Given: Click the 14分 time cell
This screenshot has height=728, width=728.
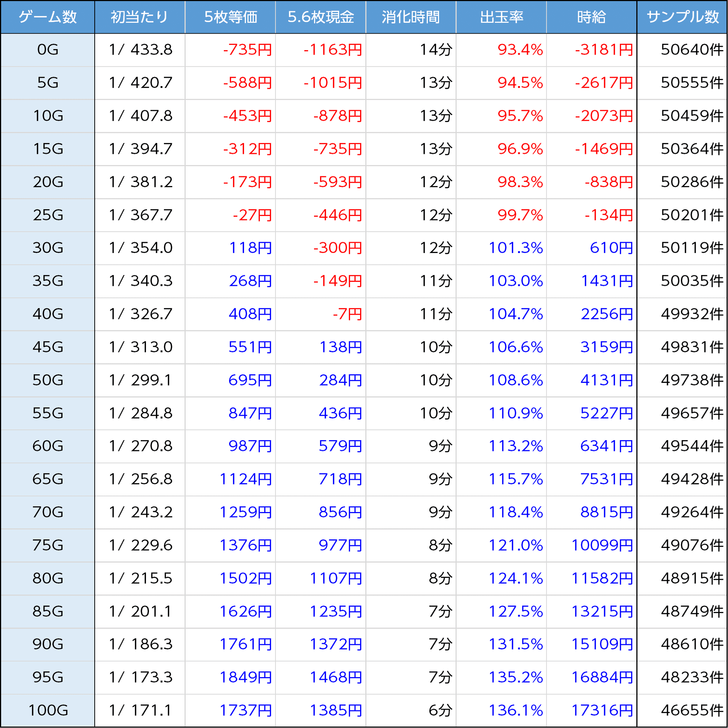Looking at the screenshot, I should tap(436, 50).
